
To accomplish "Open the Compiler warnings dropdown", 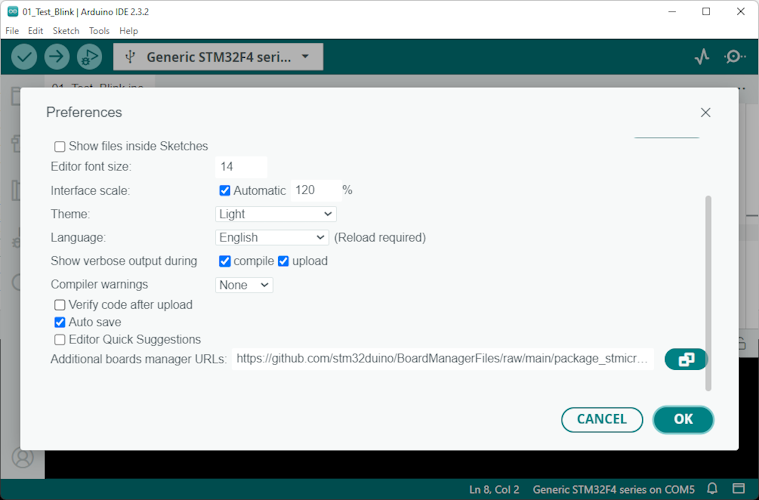I will coord(244,285).
